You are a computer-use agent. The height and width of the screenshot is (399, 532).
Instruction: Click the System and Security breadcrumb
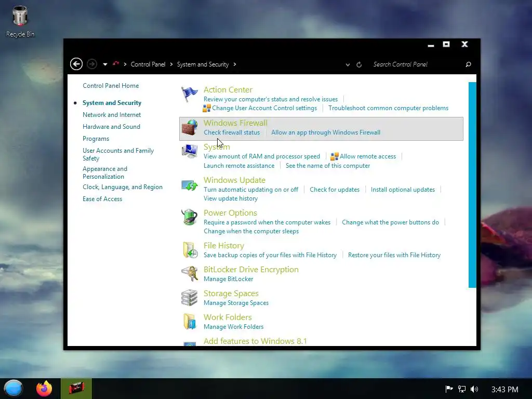pos(203,64)
